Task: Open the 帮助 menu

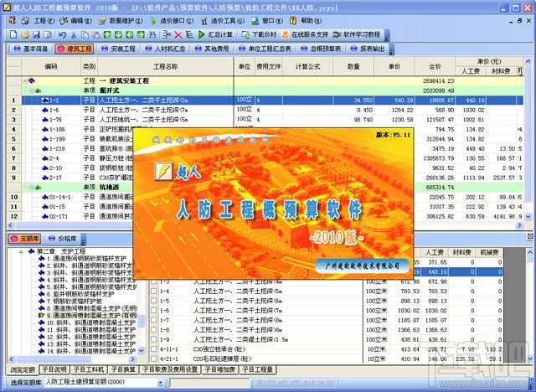Action: 306,21
